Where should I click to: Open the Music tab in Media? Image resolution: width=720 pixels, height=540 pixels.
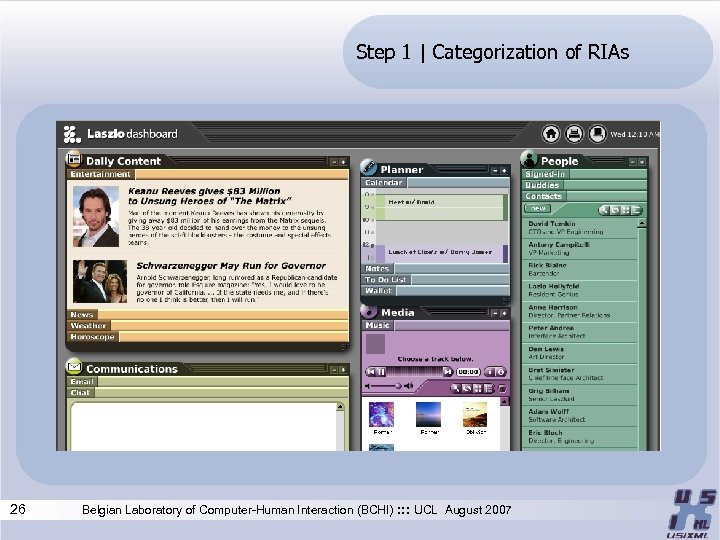coord(378,325)
